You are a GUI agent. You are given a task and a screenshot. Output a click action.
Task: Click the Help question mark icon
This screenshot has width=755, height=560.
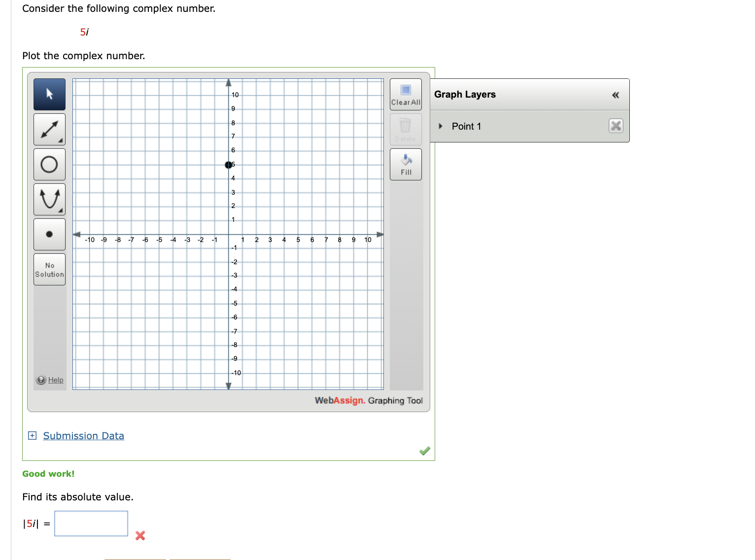[x=40, y=380]
